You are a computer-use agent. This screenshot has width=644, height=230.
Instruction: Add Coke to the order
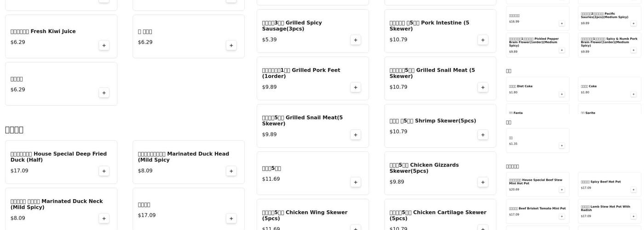(633, 94)
